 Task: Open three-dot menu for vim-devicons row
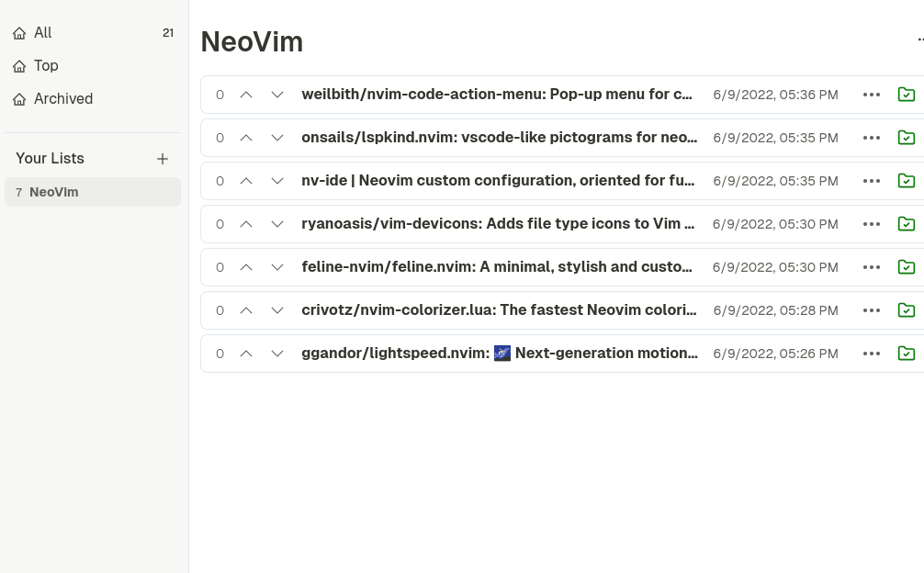(x=872, y=224)
